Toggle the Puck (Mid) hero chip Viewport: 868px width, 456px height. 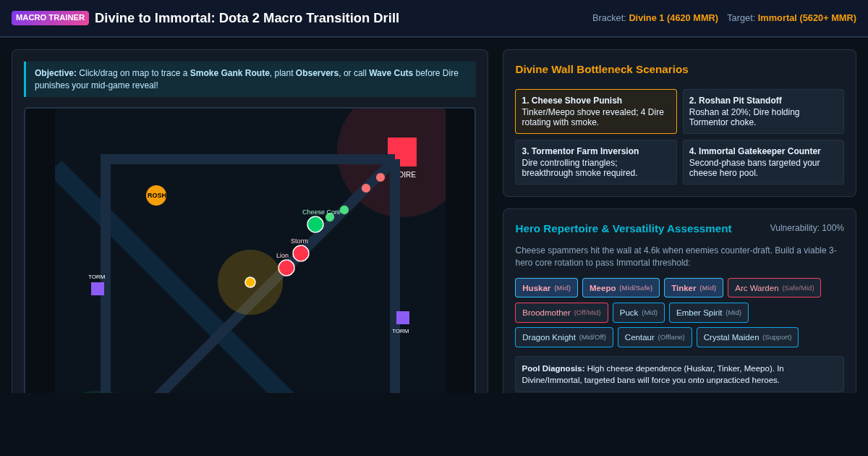(x=639, y=313)
